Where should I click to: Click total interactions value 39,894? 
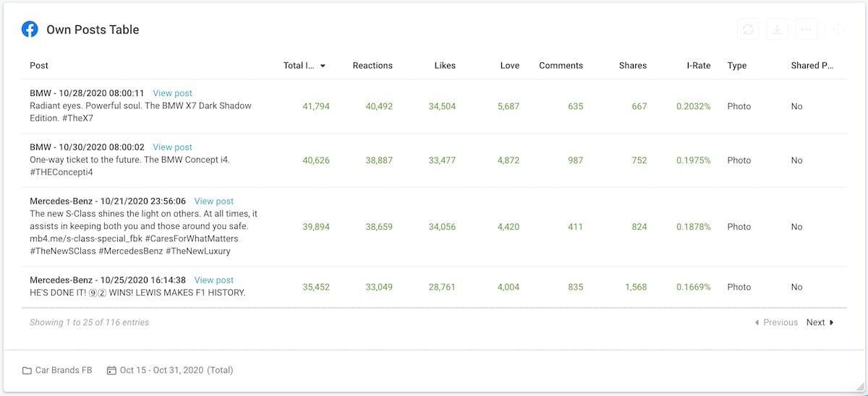tap(316, 227)
